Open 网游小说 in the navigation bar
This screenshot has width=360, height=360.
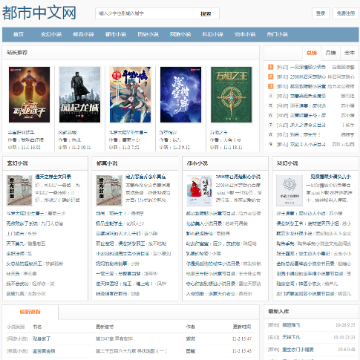coord(180,34)
